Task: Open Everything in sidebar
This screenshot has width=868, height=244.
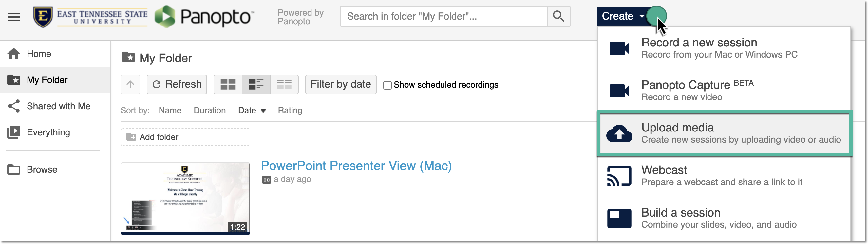Action: tap(48, 132)
